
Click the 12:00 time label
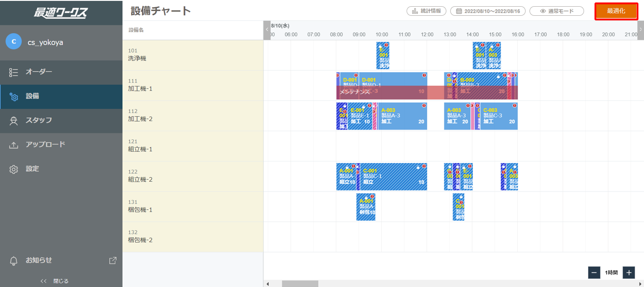pyautogui.click(x=427, y=35)
